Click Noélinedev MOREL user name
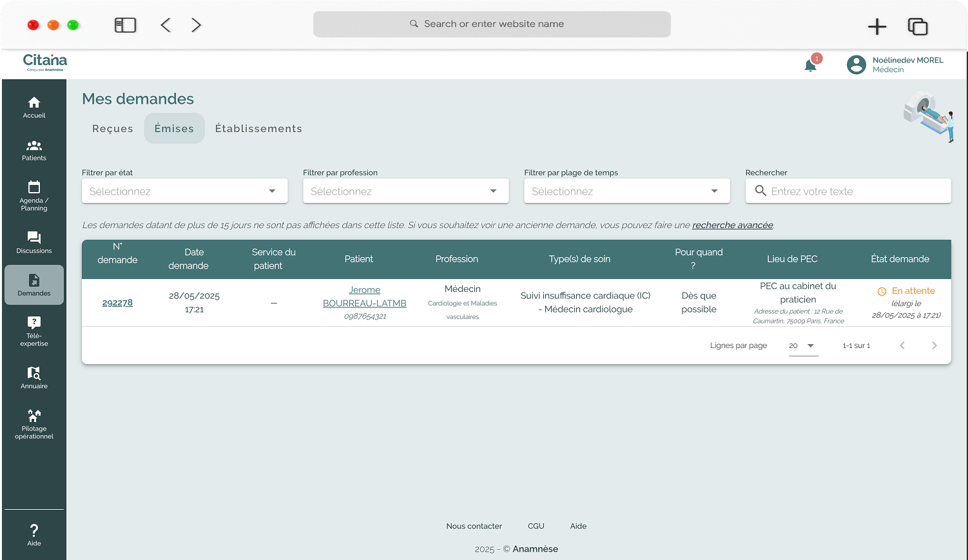Image resolution: width=968 pixels, height=560 pixels. (907, 60)
